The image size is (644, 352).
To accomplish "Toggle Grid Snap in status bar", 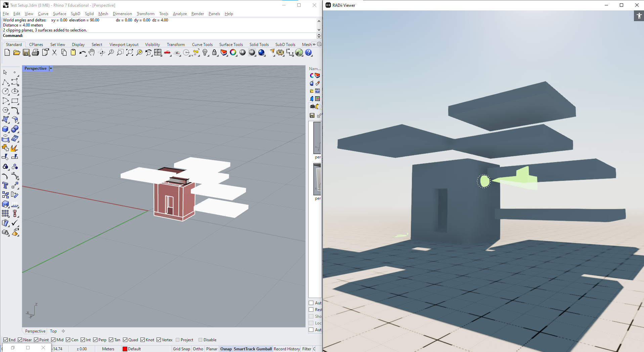I will pos(181,349).
